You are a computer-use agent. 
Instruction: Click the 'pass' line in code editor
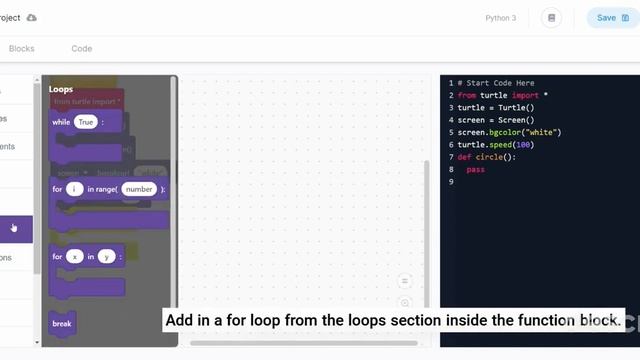[x=475, y=169]
